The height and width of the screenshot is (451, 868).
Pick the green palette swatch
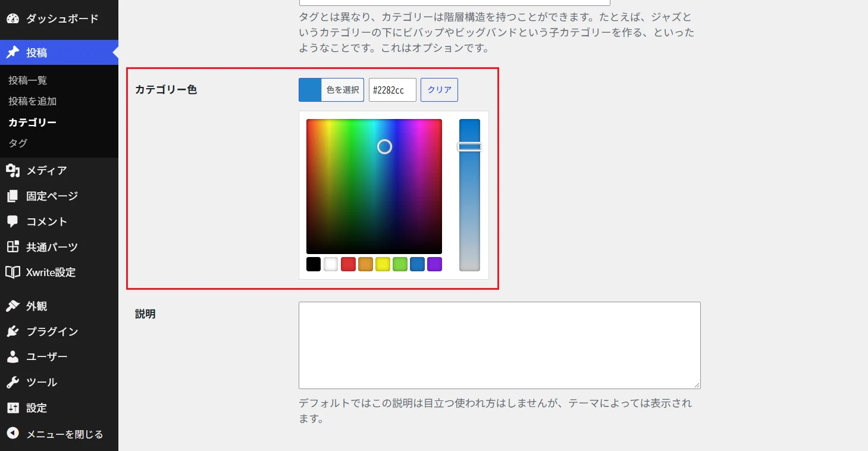tap(400, 264)
